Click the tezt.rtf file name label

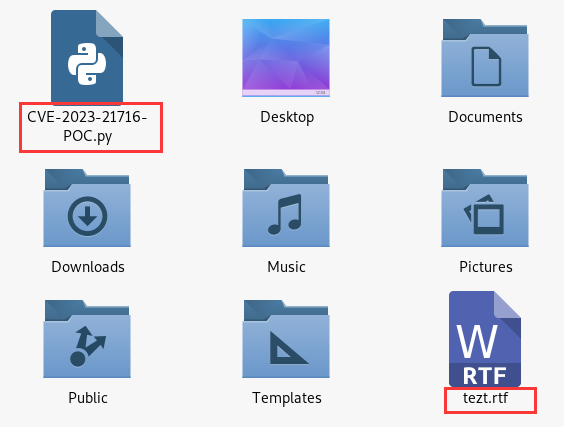(x=485, y=398)
